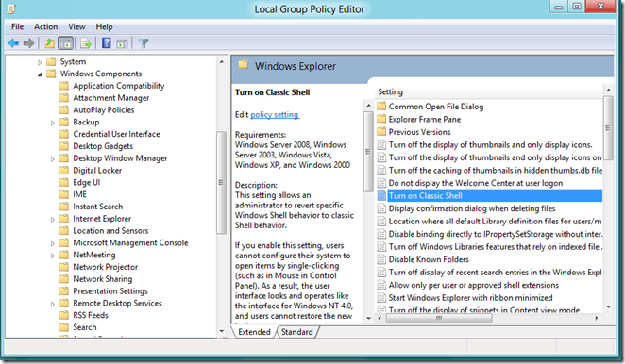The image size is (625, 364).
Task: Select the Presentation Settings tree item
Action: [110, 291]
